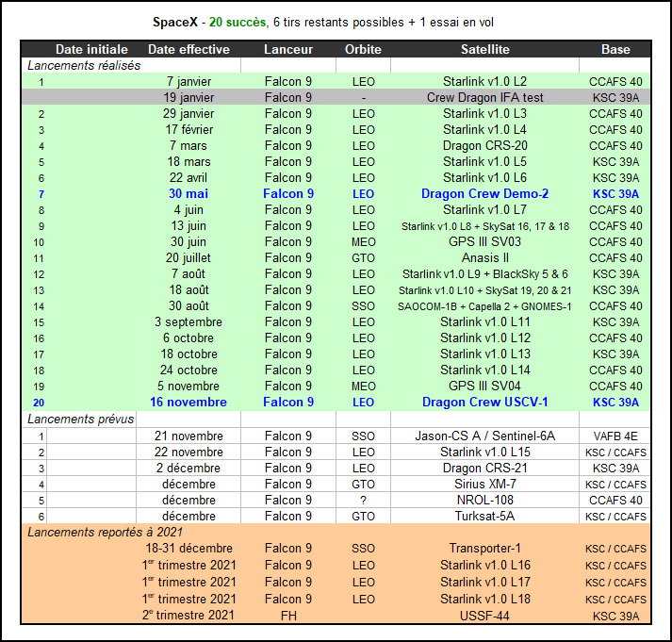
Task: Select the 'Lancements réalisés' section label
Action: (84, 66)
